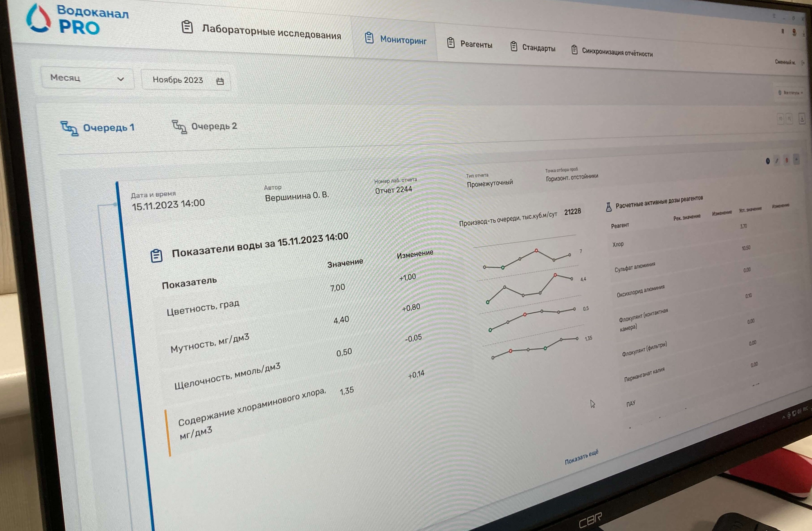Open the Месяц period dropdown
The height and width of the screenshot is (531, 812).
point(88,78)
